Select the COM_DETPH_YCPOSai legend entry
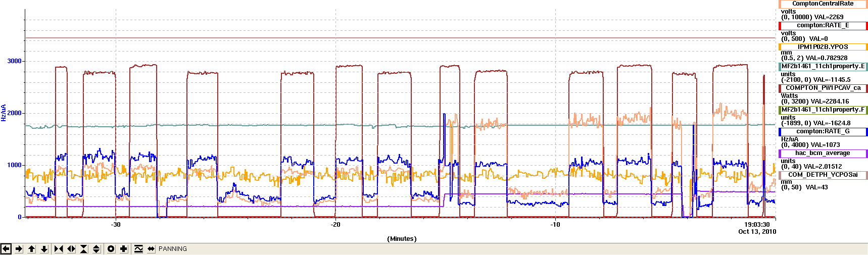868x255 pixels. pyautogui.click(x=823, y=175)
